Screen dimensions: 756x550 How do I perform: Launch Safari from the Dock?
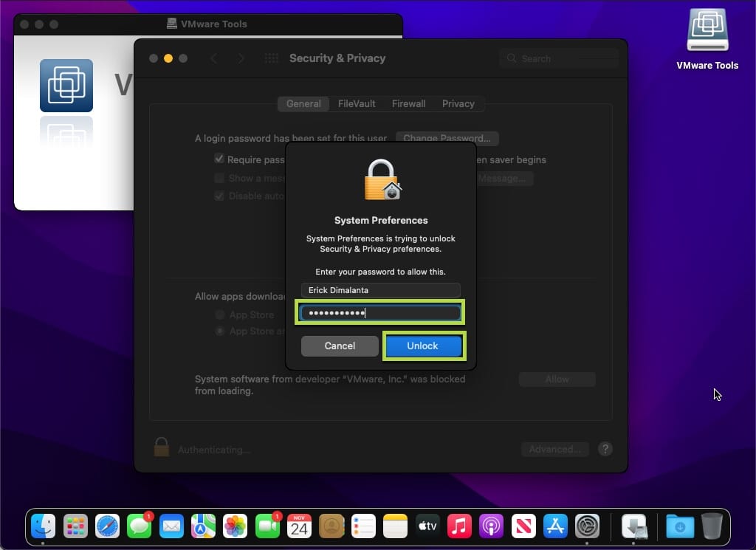tap(107, 526)
